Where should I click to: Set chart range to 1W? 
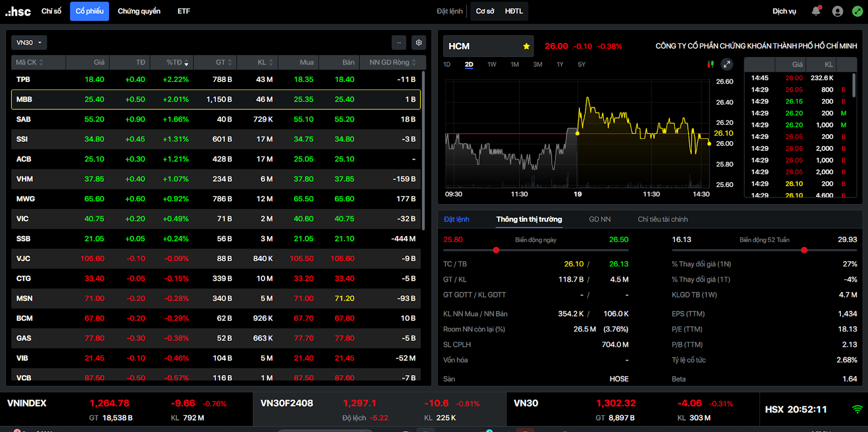(492, 64)
